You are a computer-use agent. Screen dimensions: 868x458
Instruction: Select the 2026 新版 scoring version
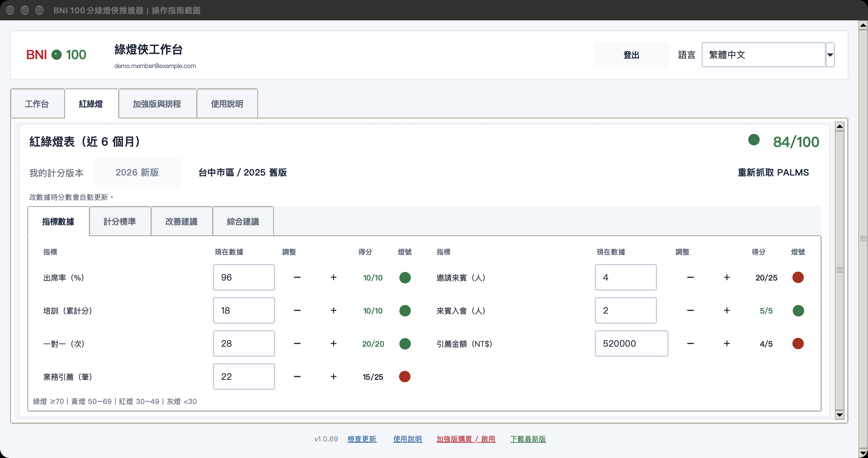137,172
